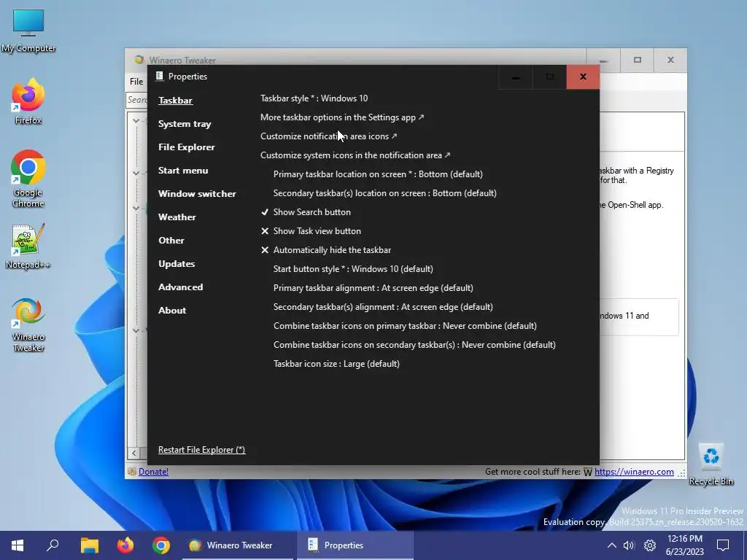Maximize the Winaero Tweaker window
This screenshot has height=560, width=747.
click(x=637, y=60)
